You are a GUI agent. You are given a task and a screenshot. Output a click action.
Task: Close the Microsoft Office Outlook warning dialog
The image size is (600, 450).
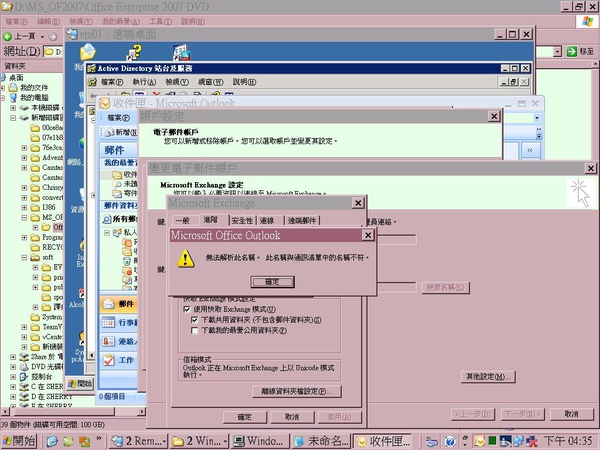coord(368,235)
